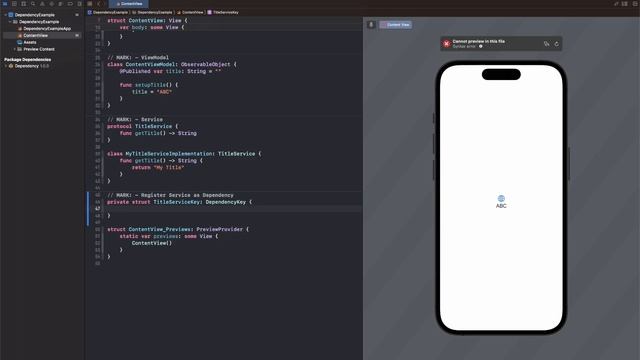Go back with the editor back chevron
This screenshot has height=360, width=640.
click(99, 4)
